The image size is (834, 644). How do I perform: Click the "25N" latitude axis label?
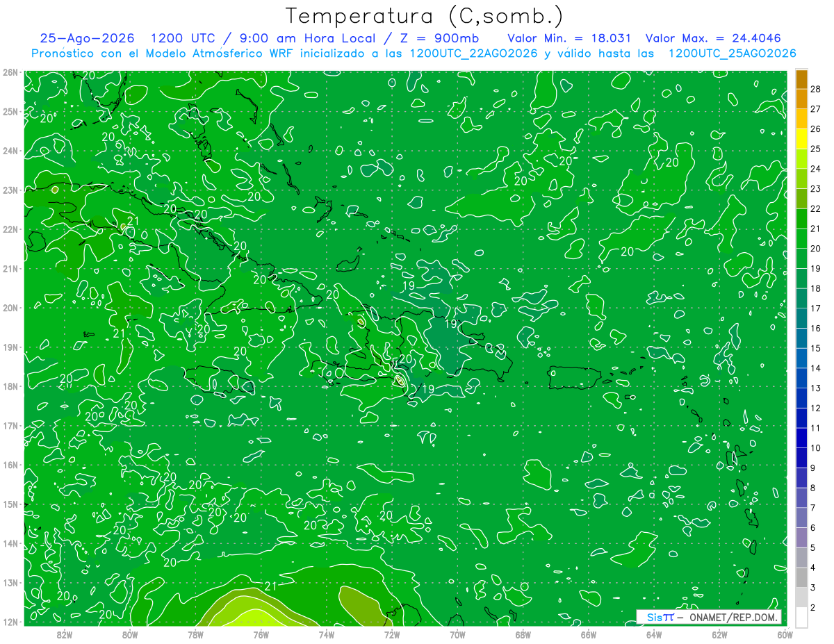point(10,111)
